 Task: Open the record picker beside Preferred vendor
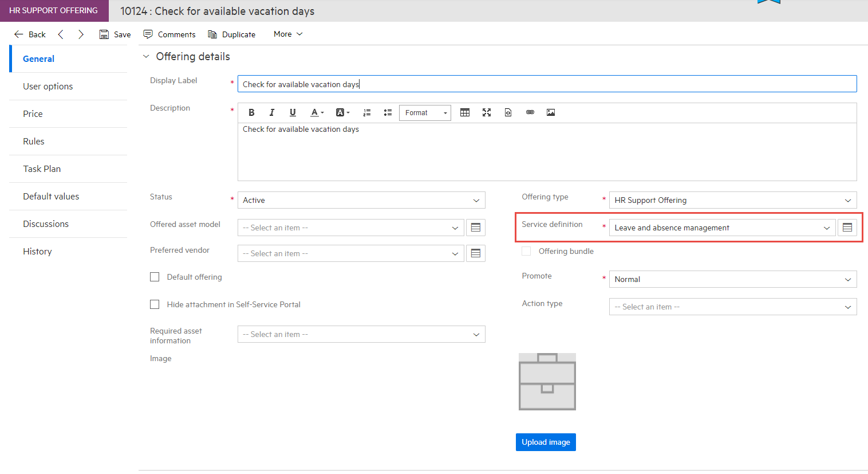[x=475, y=253]
